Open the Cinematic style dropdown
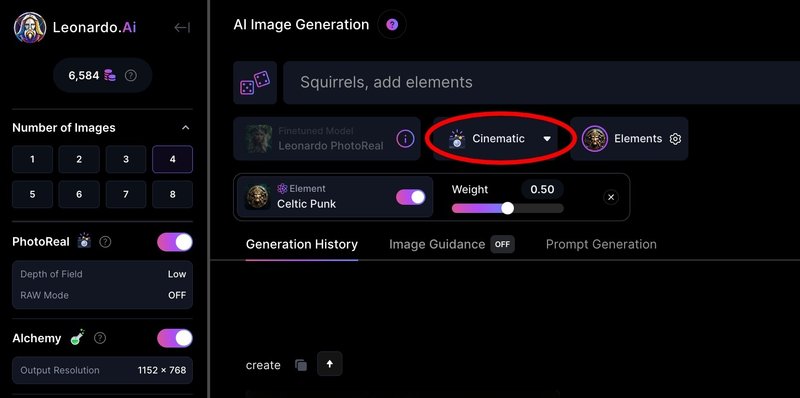800x398 pixels. tap(500, 138)
